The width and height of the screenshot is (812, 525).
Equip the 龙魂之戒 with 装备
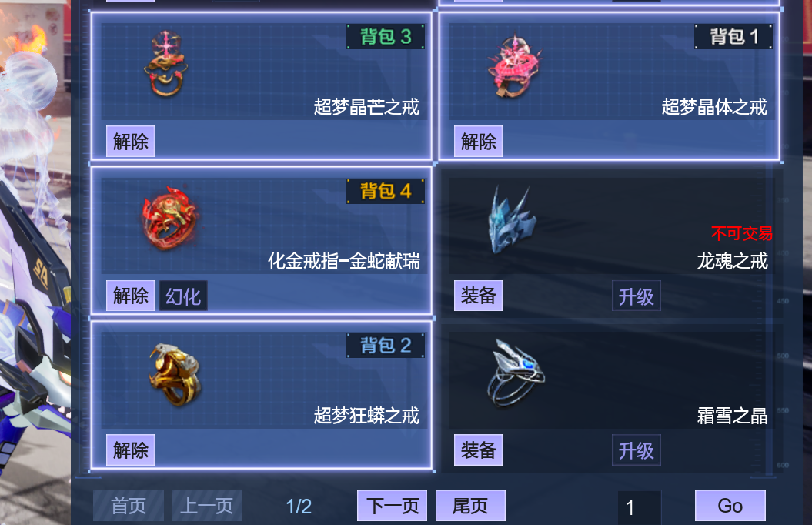tap(479, 296)
